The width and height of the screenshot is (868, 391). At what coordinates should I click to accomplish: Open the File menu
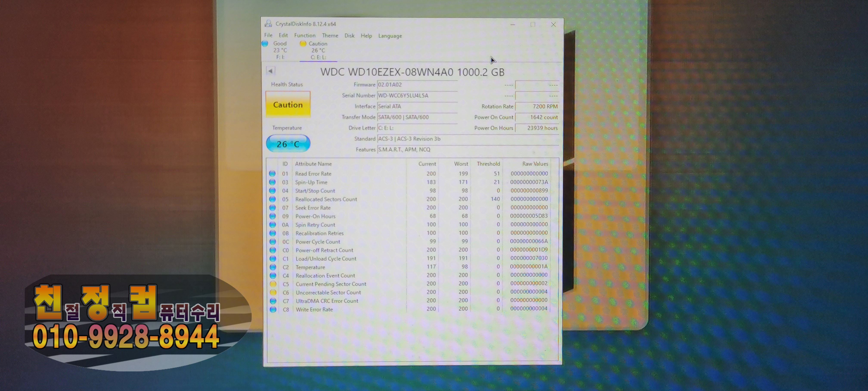(x=268, y=35)
